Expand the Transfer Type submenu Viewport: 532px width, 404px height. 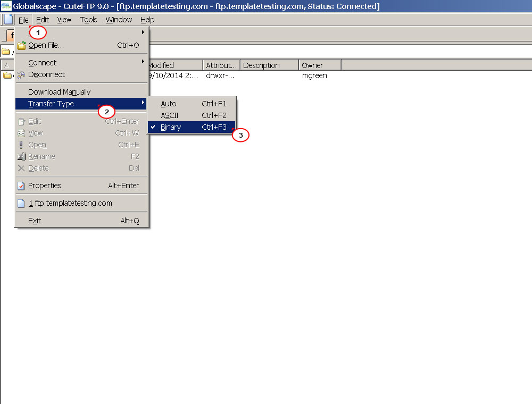click(x=81, y=104)
